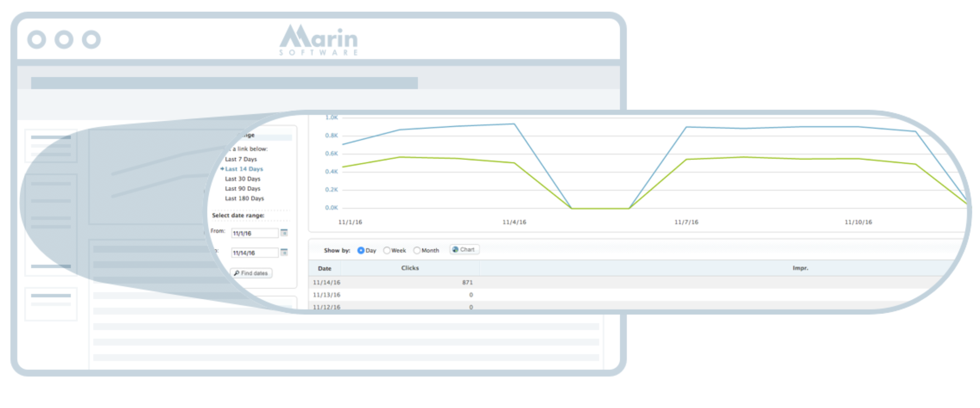This screenshot has height=408, width=980.
Task: Click the Find dates button
Action: [x=251, y=273]
